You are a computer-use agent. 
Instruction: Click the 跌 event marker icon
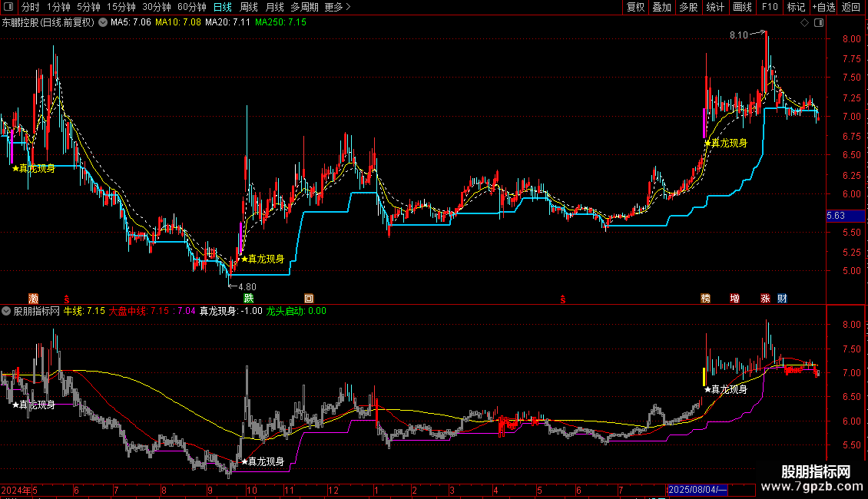(249, 299)
